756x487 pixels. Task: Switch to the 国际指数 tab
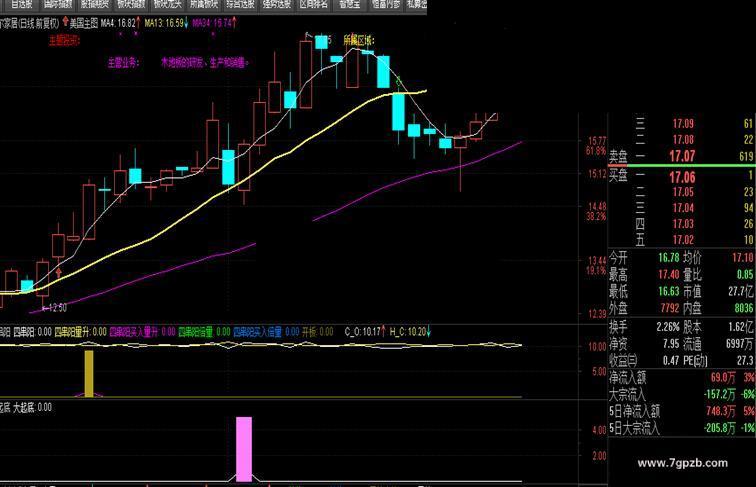click(58, 4)
